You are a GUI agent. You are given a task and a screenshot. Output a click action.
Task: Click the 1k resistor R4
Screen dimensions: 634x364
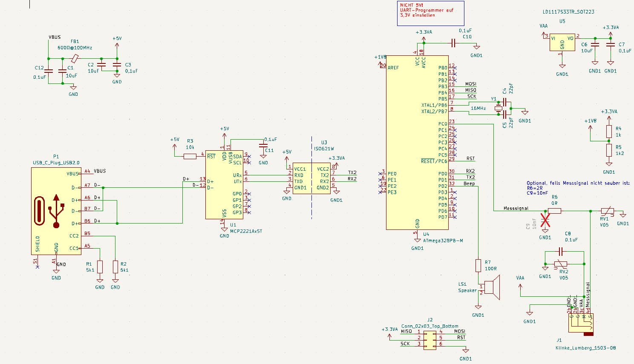tap(609, 132)
